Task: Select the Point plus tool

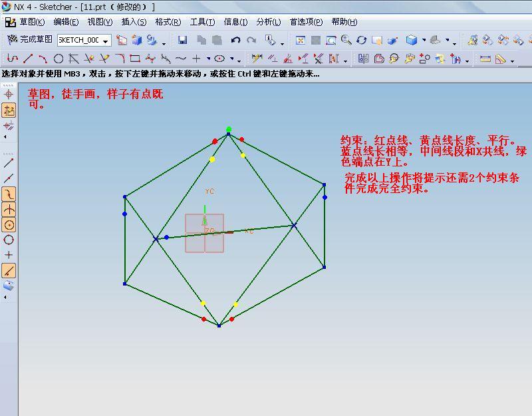Action: point(196,59)
